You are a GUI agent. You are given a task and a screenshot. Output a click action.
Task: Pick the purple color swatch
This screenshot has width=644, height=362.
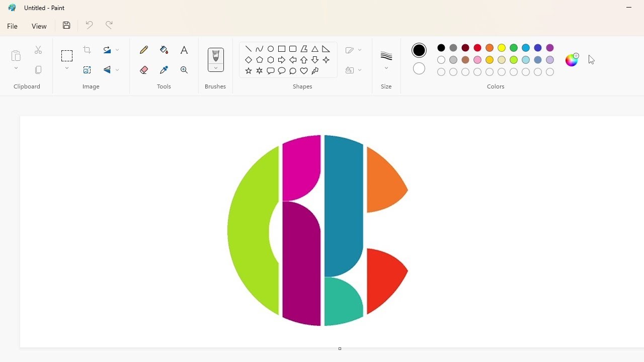click(x=550, y=48)
